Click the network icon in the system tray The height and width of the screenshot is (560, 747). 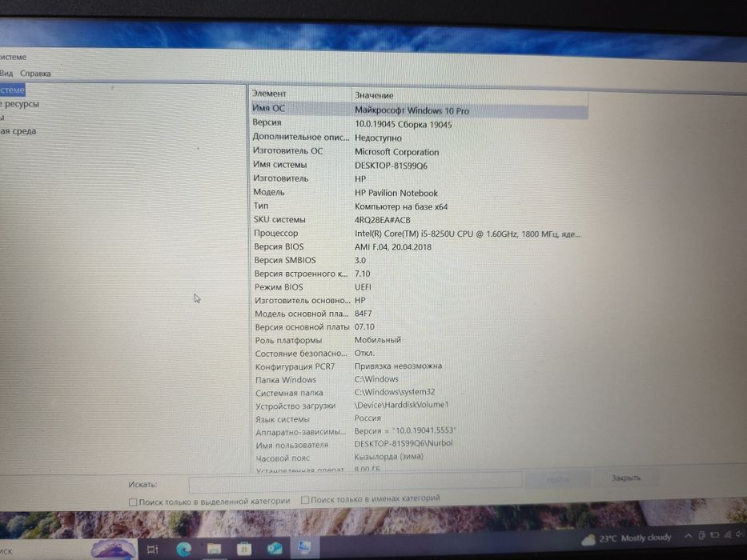click(728, 534)
